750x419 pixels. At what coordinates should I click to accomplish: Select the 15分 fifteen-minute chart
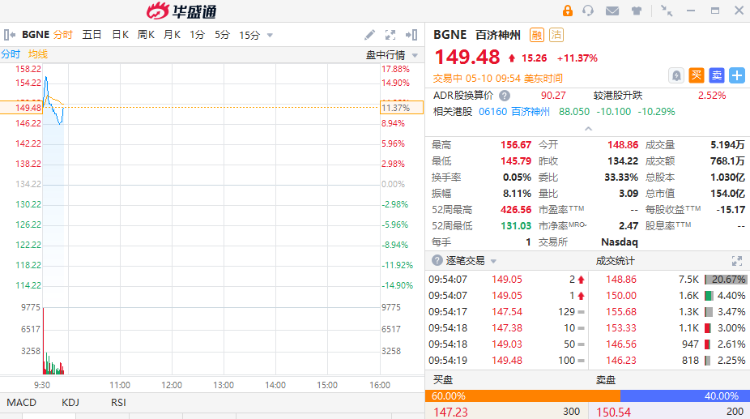click(x=250, y=35)
